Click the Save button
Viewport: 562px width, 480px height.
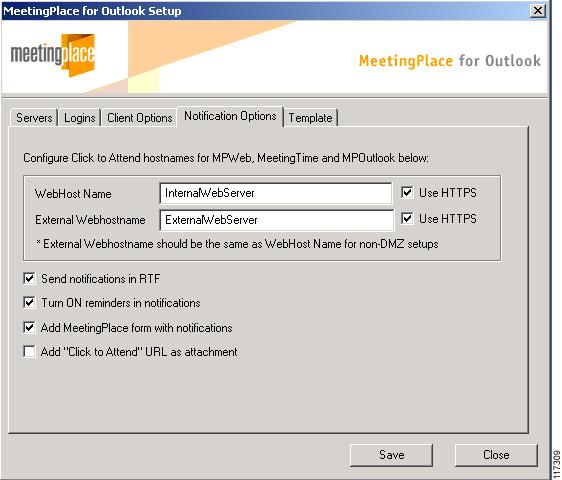391,455
